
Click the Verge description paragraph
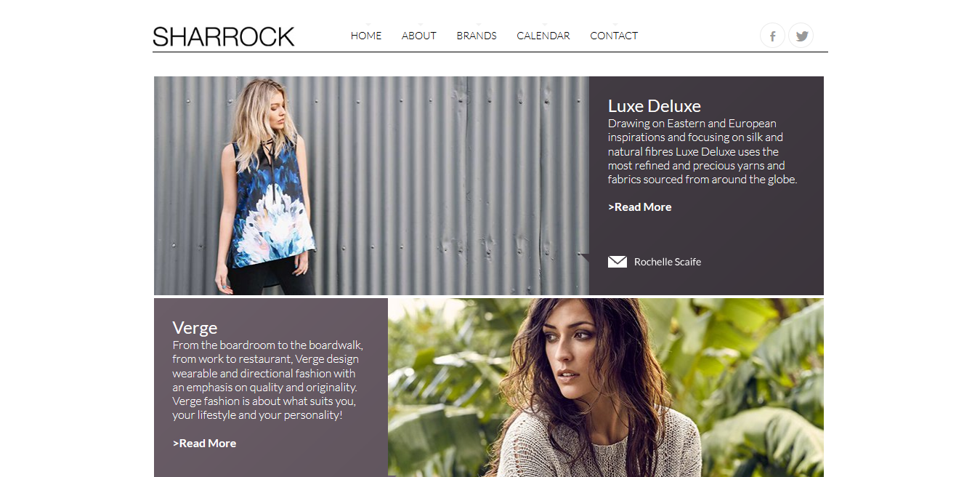coord(268,380)
